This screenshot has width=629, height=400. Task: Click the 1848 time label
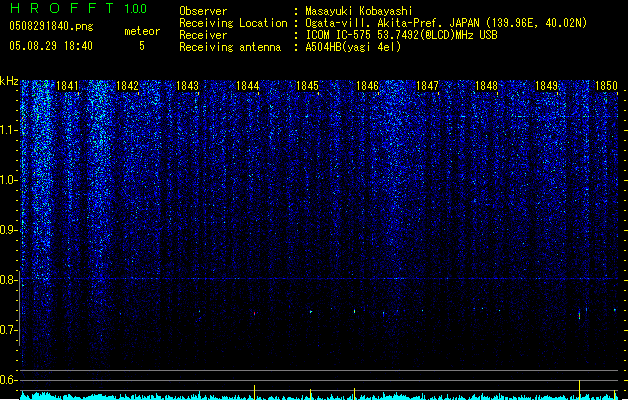click(x=486, y=86)
